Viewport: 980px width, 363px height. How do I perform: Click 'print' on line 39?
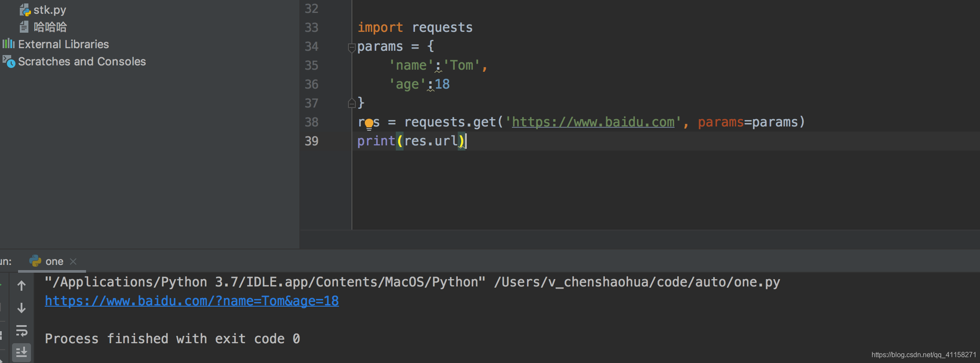click(376, 141)
